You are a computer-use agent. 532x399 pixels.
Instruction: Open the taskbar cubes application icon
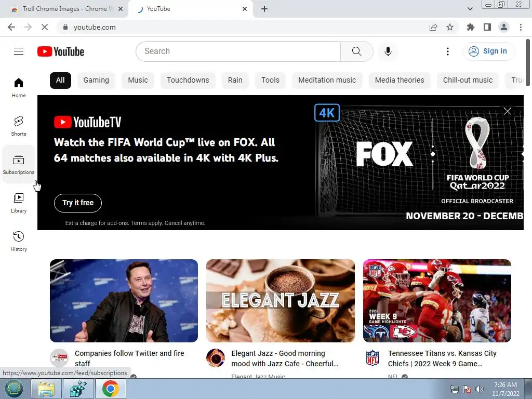[x=78, y=389]
